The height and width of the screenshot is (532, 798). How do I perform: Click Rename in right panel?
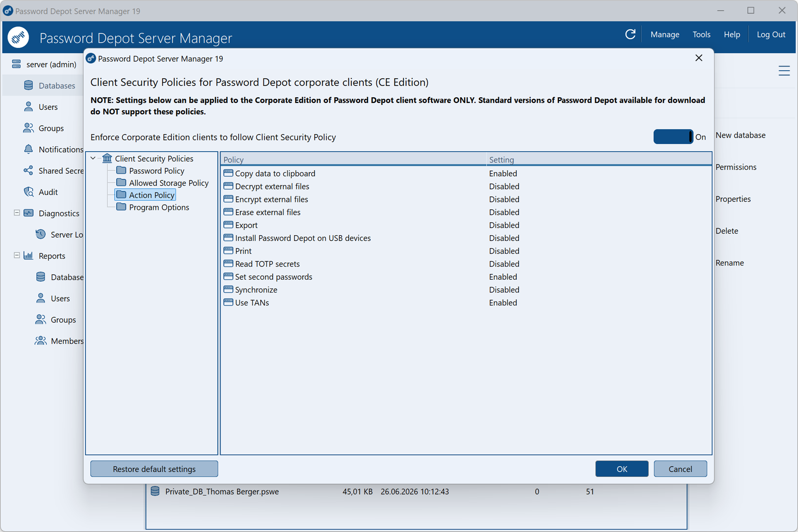tap(729, 263)
